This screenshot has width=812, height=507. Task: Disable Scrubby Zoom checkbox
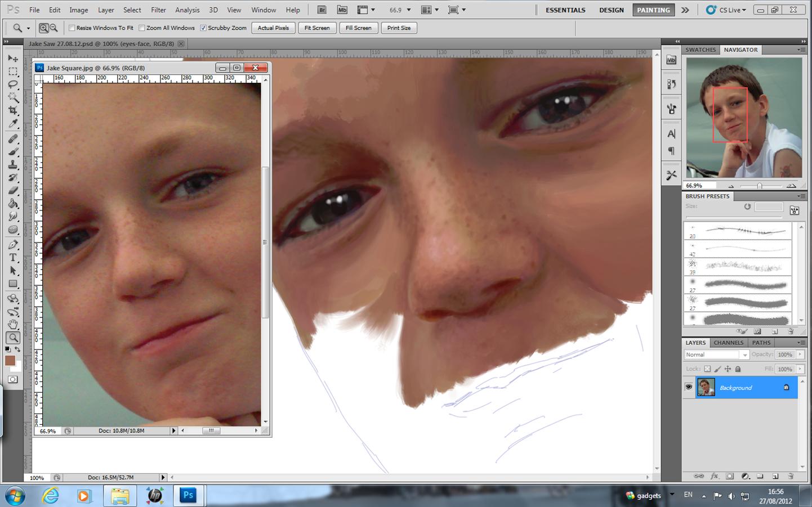(203, 28)
